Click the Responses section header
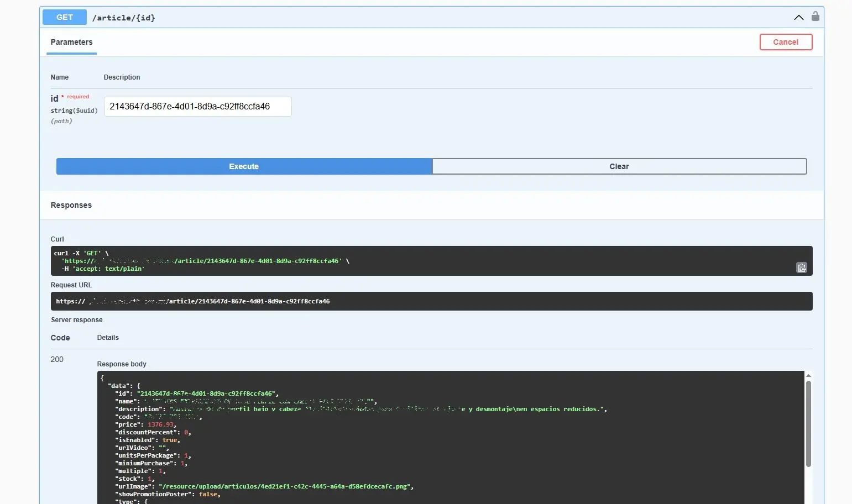The width and height of the screenshot is (852, 504). [71, 205]
